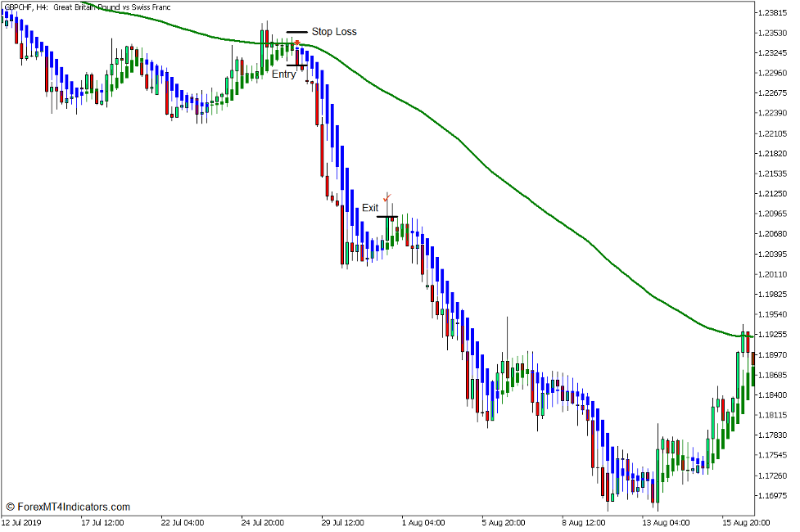Click price level 1.23815 on the axis
This screenshot has width=800, height=532.
tap(772, 13)
